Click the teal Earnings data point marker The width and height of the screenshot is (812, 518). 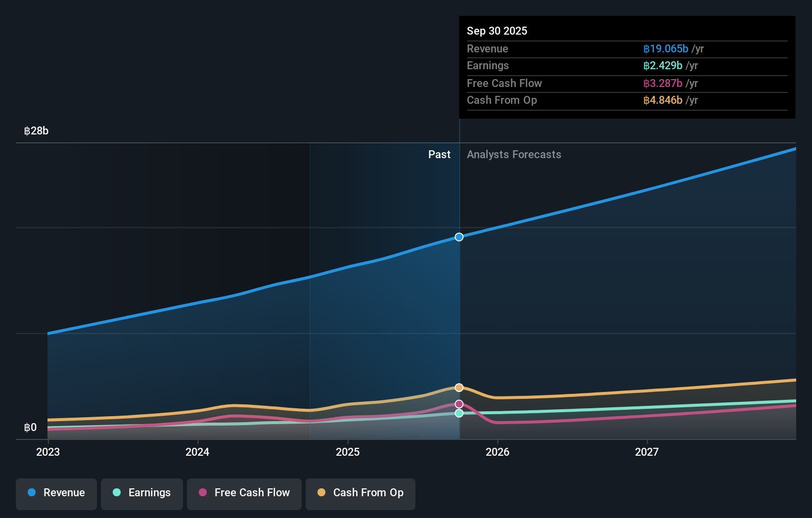pyautogui.click(x=459, y=413)
